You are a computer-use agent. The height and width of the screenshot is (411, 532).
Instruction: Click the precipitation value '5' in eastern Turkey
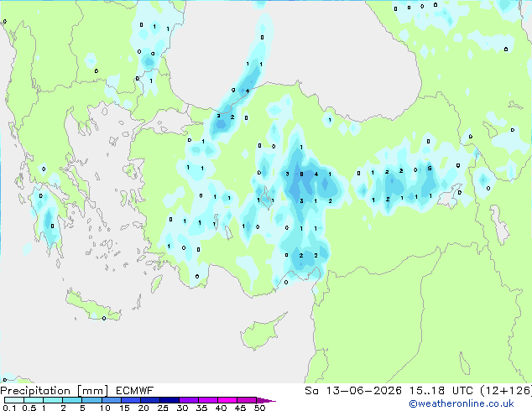coord(430,169)
